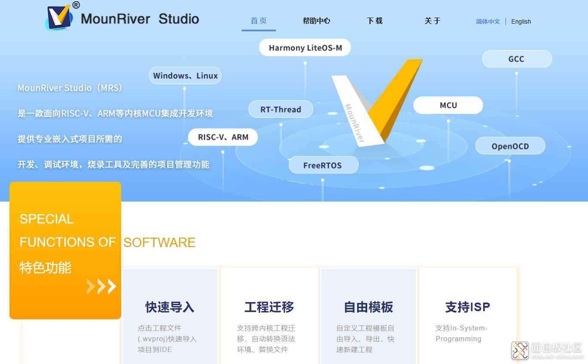This screenshot has width=588, height=364.
Task: Click the MounRiver Studio title text in header
Action: (140, 19)
